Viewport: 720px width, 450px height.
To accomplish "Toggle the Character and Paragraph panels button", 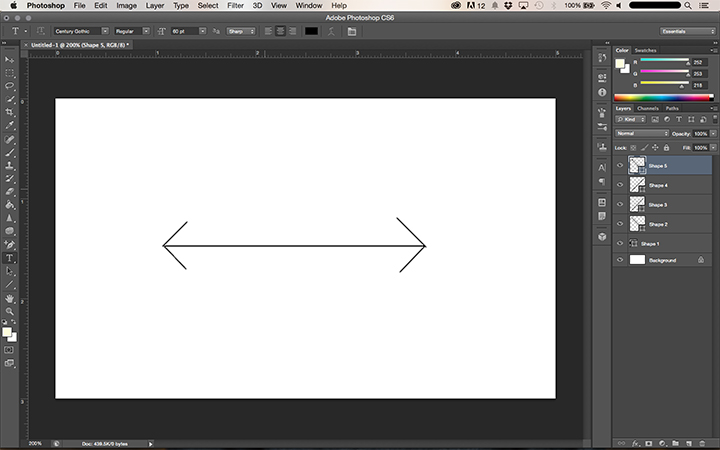I will [352, 31].
